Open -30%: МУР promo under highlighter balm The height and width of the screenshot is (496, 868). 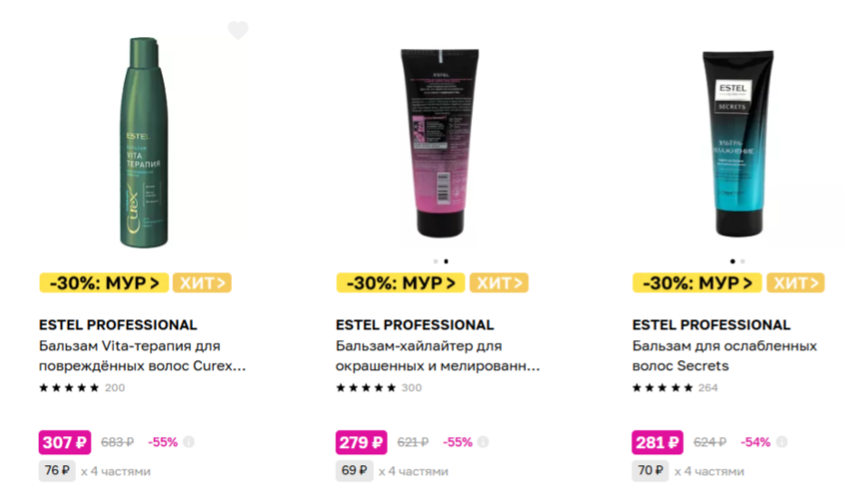coord(400,283)
